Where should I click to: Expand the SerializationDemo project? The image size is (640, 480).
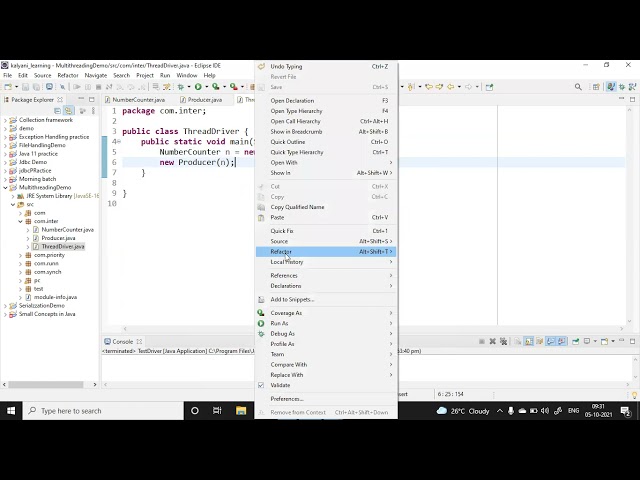coord(5,306)
